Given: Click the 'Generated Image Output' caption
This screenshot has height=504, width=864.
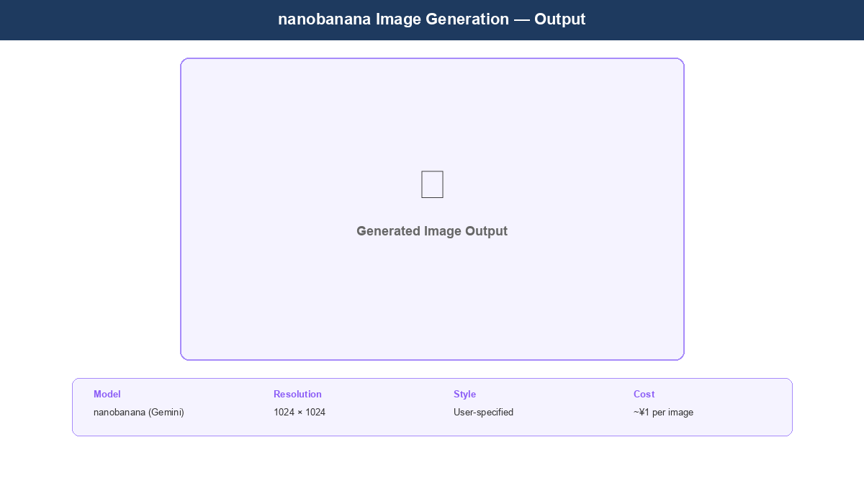Looking at the screenshot, I should (432, 231).
